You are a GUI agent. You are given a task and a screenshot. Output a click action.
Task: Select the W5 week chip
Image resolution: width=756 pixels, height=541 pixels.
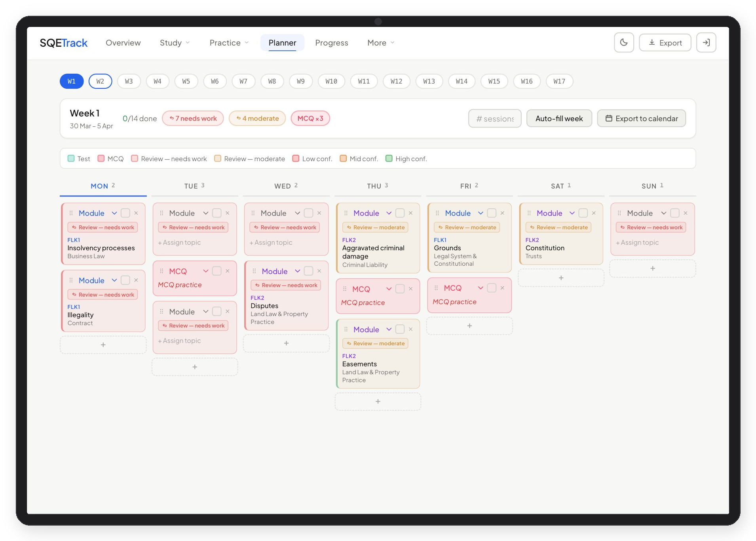(186, 81)
